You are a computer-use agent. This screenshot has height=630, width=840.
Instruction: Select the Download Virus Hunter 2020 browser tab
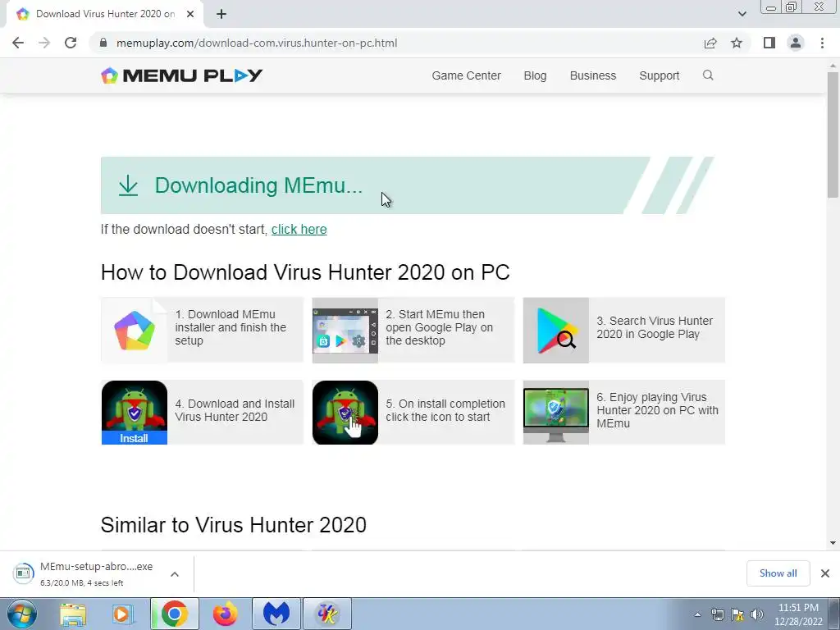coord(105,14)
